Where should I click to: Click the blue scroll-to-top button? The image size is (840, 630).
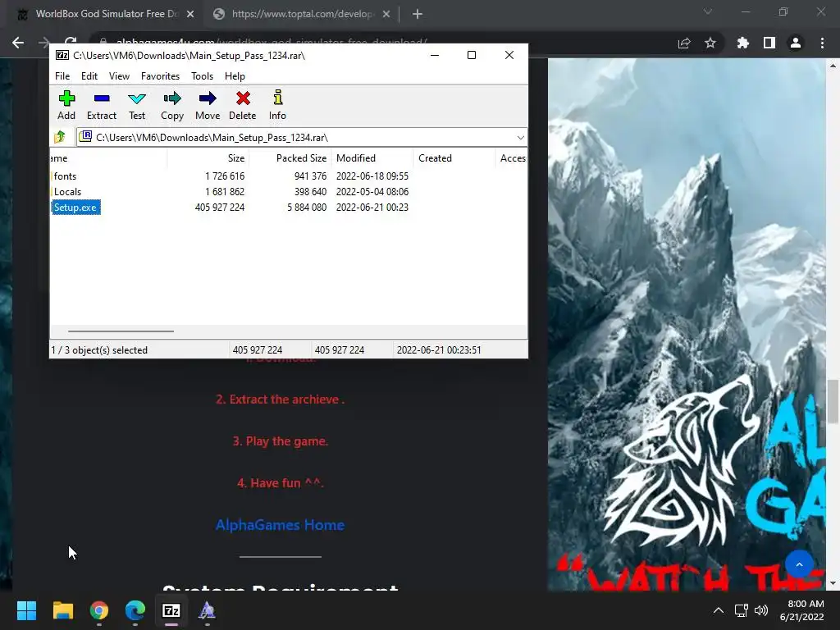click(799, 564)
